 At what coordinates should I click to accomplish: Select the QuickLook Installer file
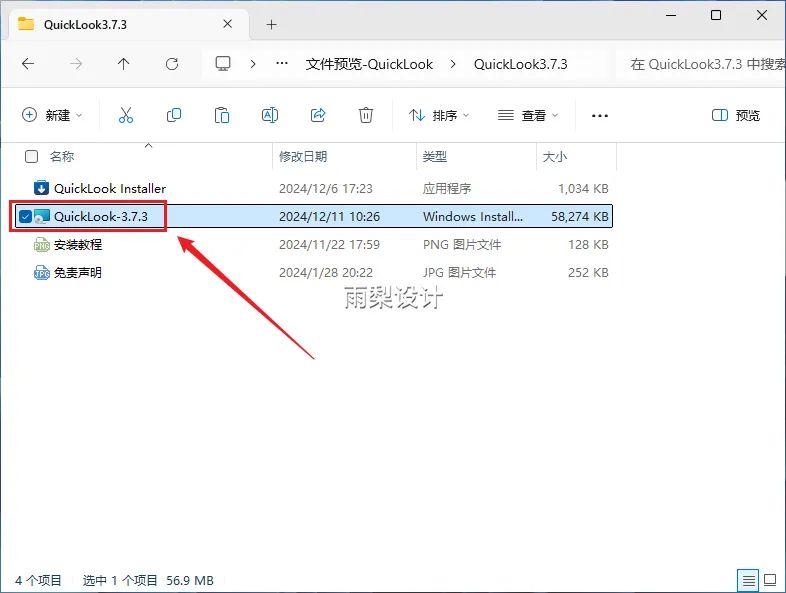tap(110, 188)
